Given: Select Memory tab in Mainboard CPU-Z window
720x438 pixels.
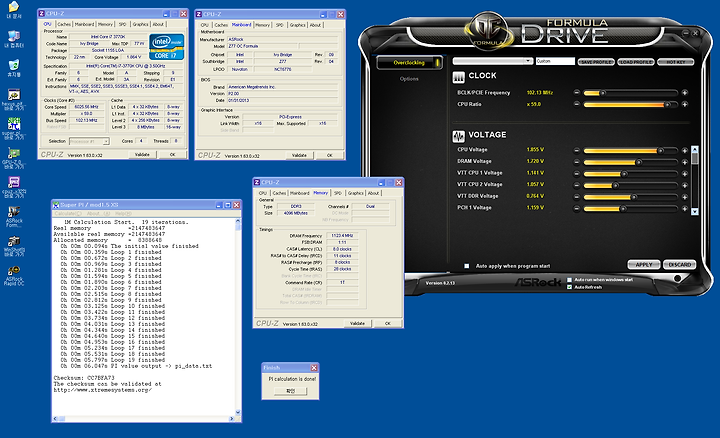Looking at the screenshot, I should 262,25.
